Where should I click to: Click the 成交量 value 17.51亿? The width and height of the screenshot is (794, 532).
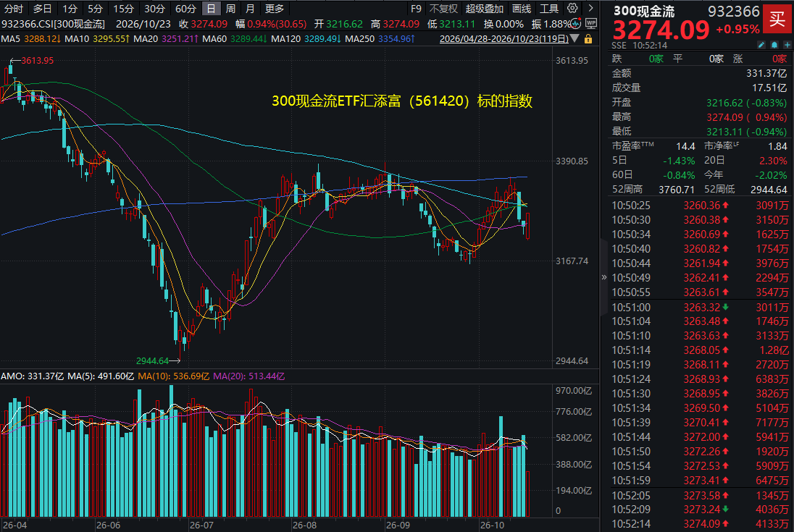pyautogui.click(x=769, y=88)
